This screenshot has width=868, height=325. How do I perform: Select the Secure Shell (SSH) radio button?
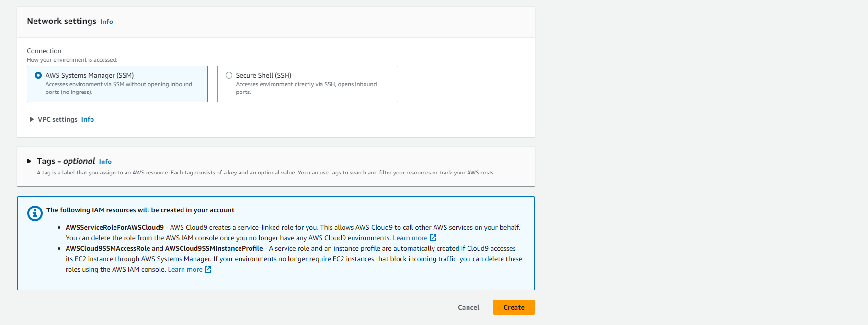[x=229, y=75]
